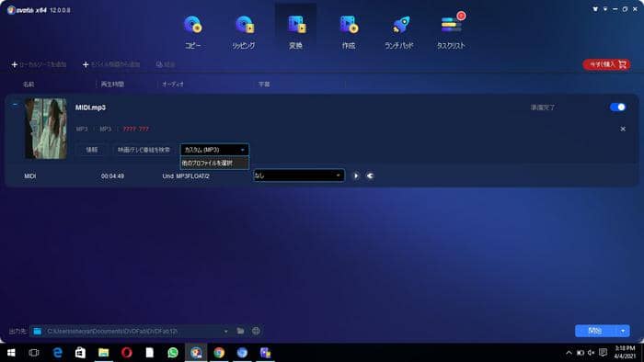Remove MIDI.mp3 with the X icon
The width and height of the screenshot is (644, 362).
click(x=623, y=129)
